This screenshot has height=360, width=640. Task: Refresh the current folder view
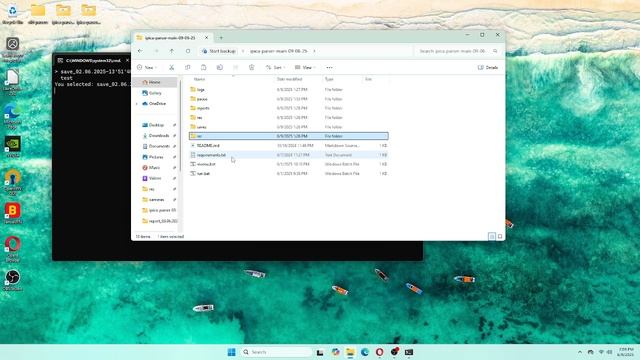188,51
